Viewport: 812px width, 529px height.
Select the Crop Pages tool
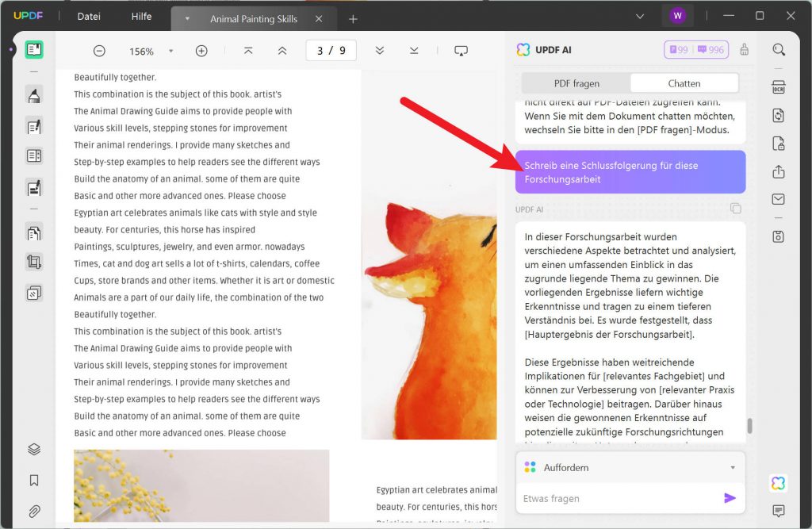(34, 263)
